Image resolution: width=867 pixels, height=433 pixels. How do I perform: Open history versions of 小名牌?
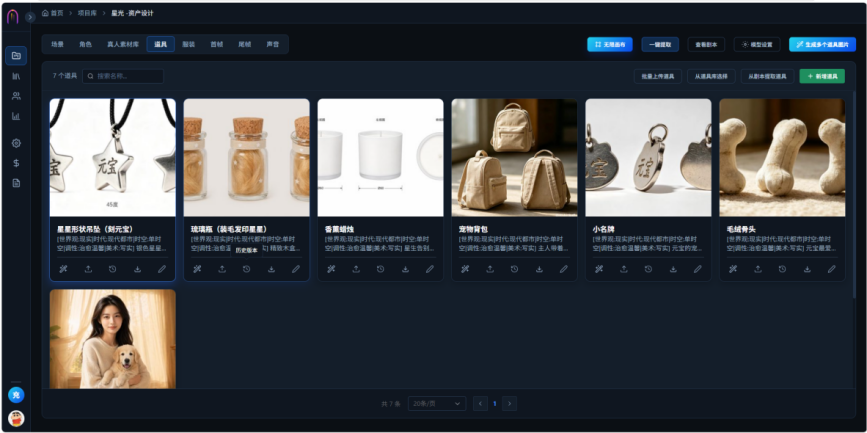tap(648, 269)
